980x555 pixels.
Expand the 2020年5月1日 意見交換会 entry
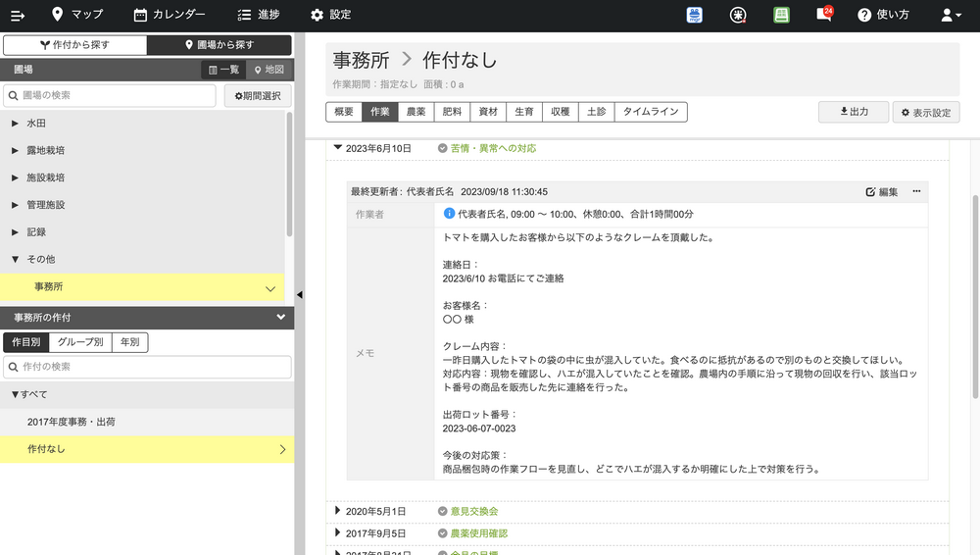click(x=338, y=511)
